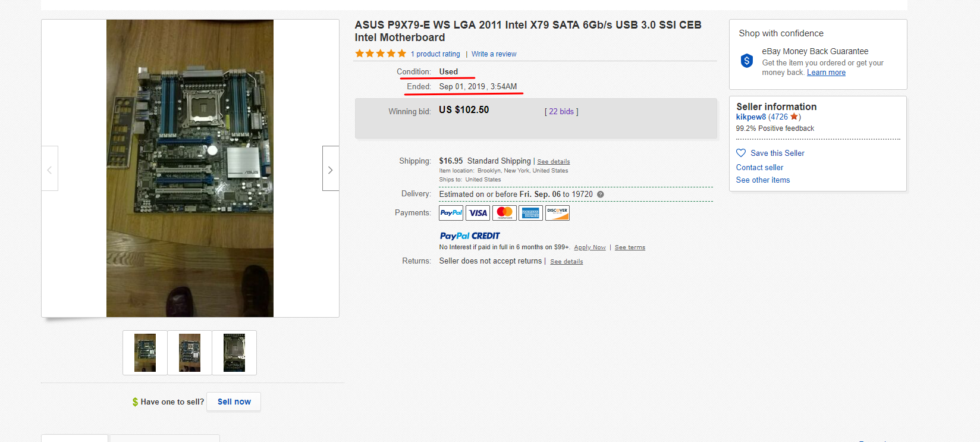The image size is (980, 442).
Task: Click the Visa payment logo
Action: click(478, 213)
